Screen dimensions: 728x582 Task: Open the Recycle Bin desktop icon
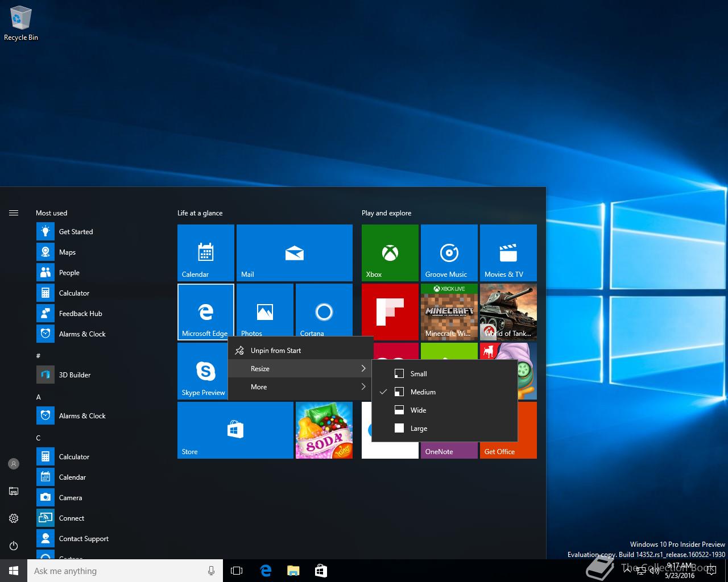[x=21, y=24]
